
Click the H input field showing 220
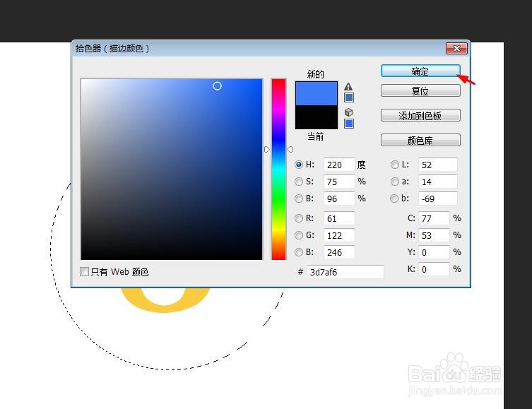(339, 165)
